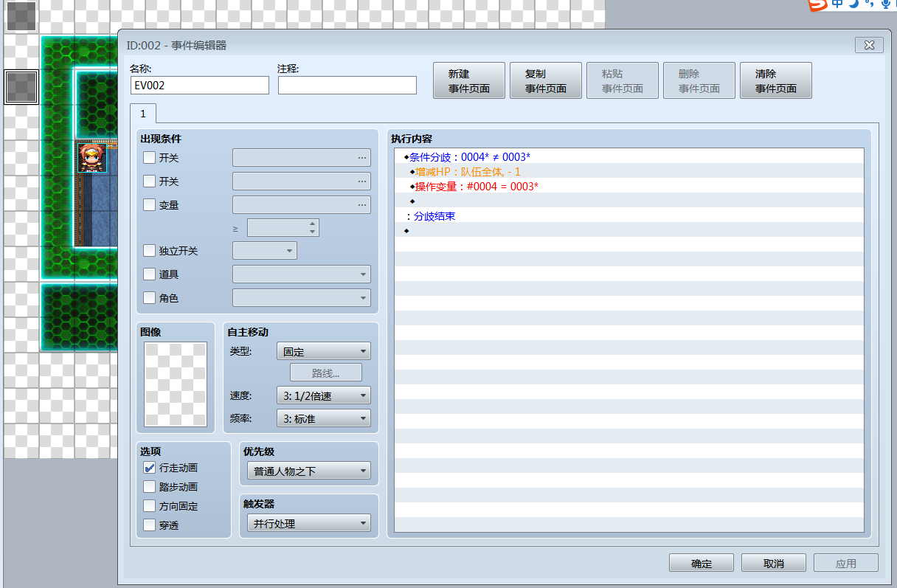Image resolution: width=897 pixels, height=588 pixels.
Task: Click the variable comparison value field
Action: click(x=277, y=227)
